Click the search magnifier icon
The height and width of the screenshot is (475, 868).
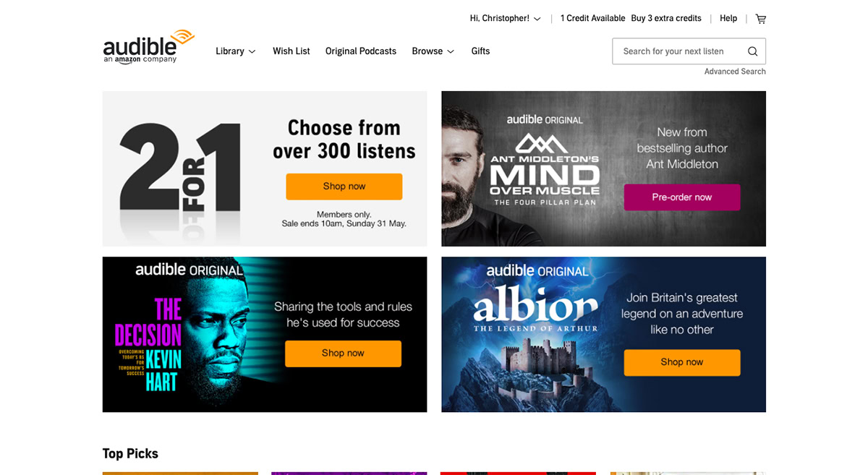[x=752, y=51]
